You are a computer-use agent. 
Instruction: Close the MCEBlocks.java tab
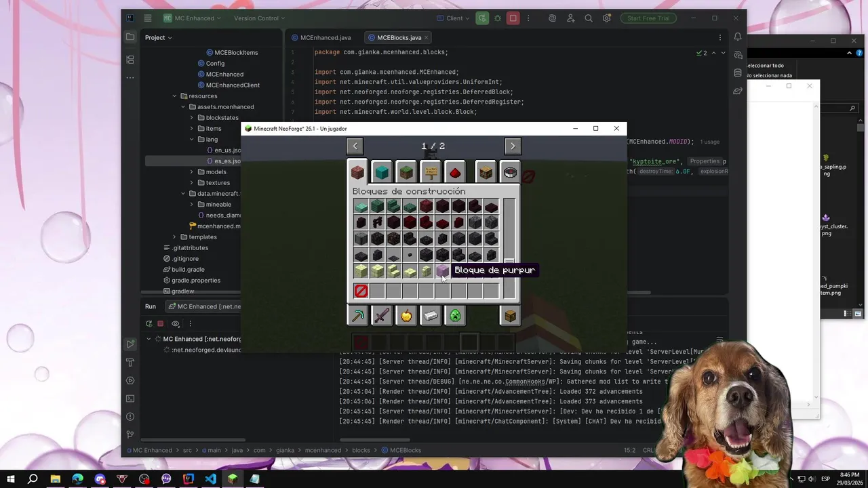427,37
